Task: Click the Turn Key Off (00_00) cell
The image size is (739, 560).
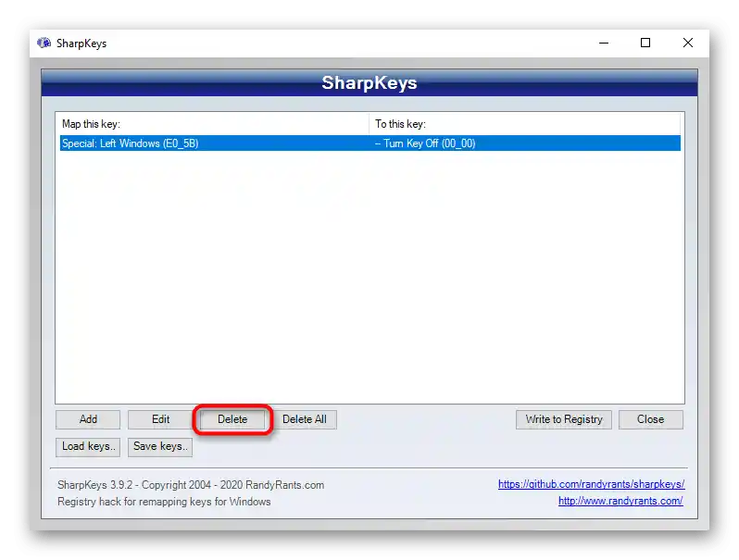Action: coord(425,143)
